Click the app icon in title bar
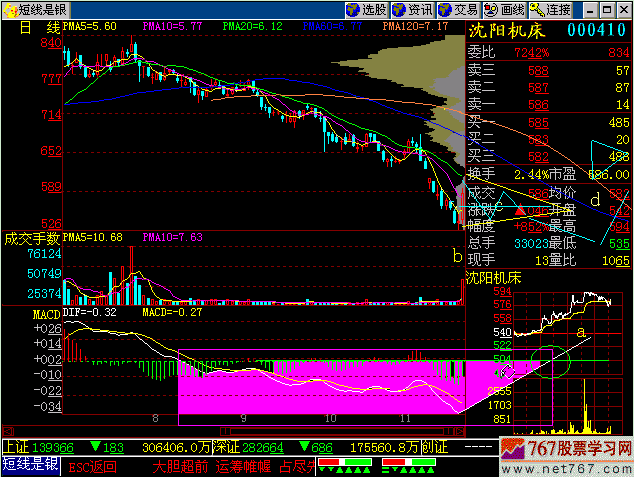 point(10,9)
